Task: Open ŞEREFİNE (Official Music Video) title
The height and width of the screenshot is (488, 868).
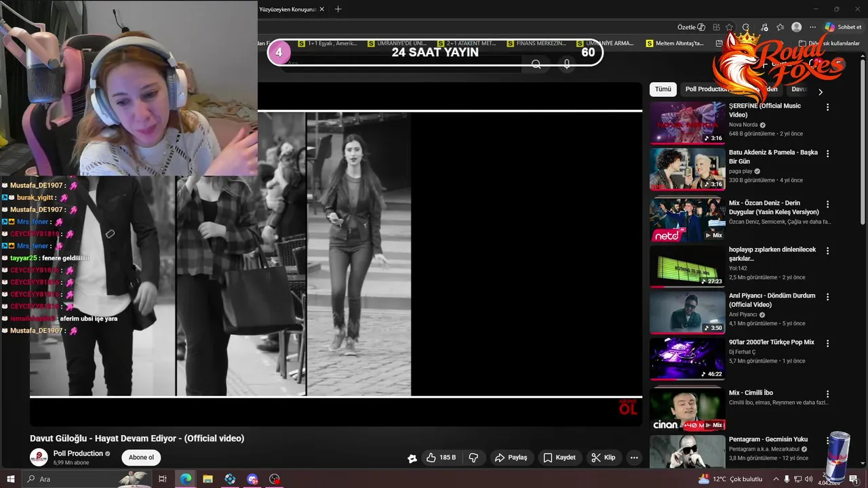Action: (765, 110)
